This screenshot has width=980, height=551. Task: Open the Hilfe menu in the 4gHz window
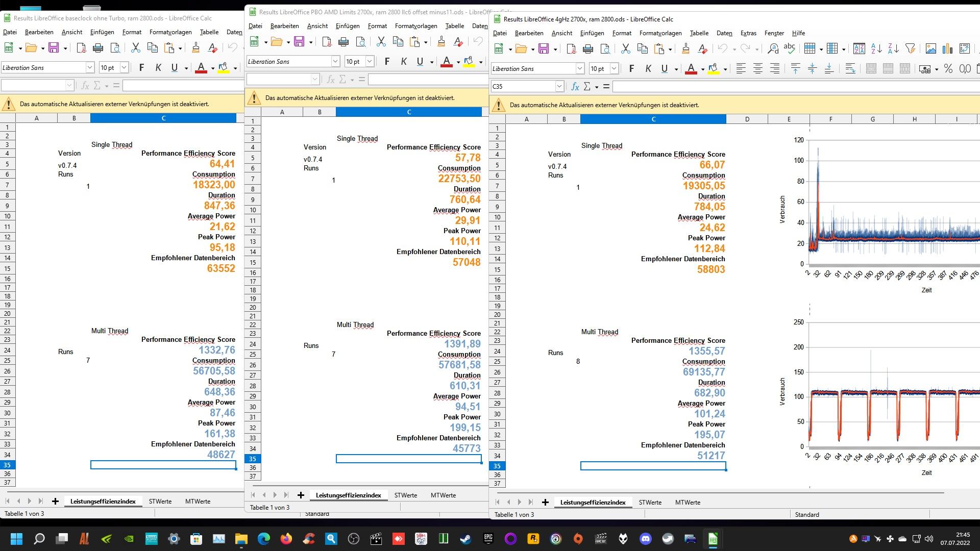click(798, 33)
